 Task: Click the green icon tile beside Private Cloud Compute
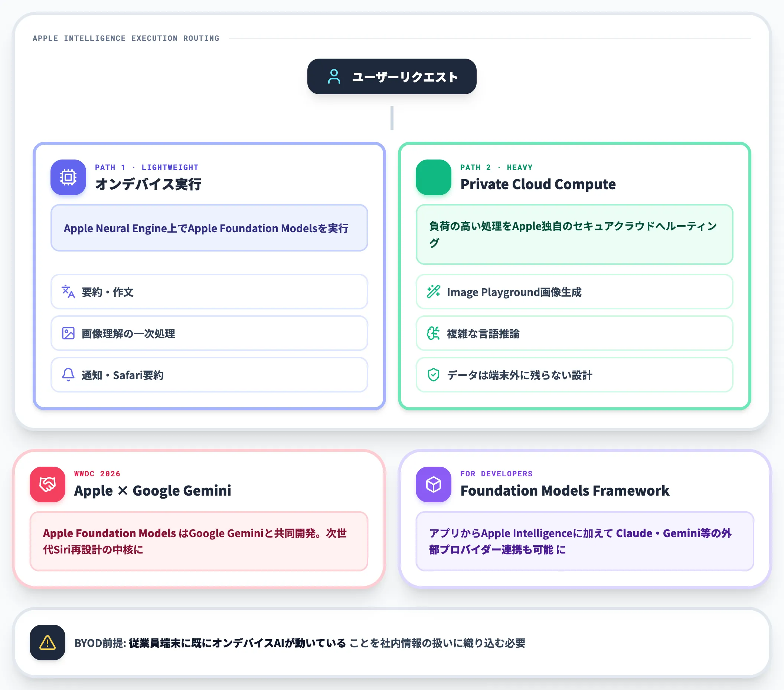(434, 177)
